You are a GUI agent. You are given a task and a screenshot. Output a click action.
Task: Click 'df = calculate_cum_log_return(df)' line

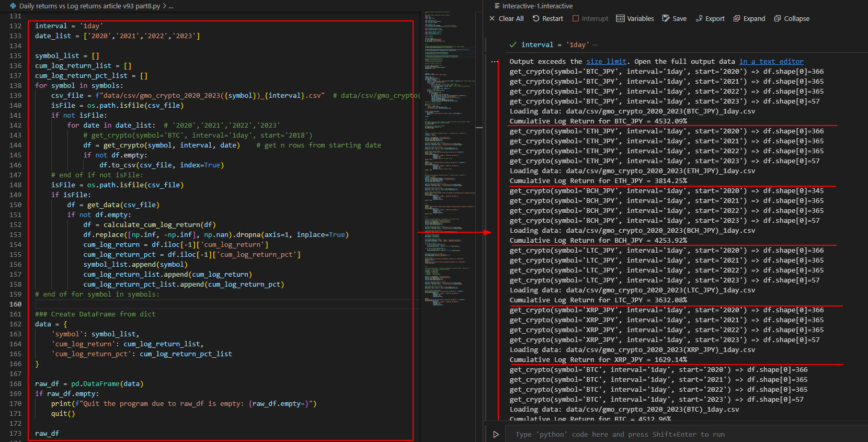tap(150, 224)
